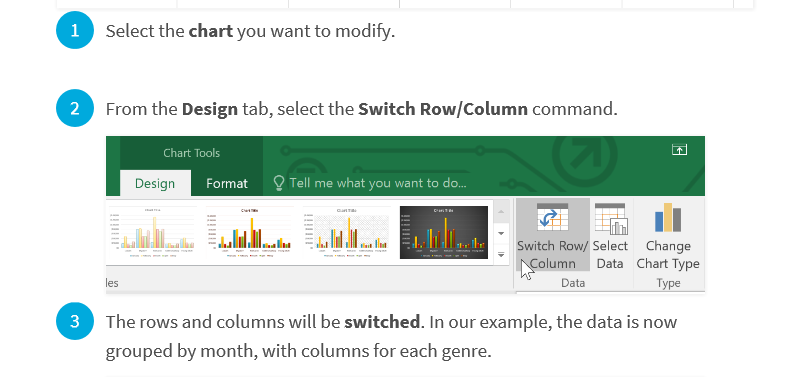Choose the third patterned chart style thumbnail
This screenshot has width=797, height=377.
pyautogui.click(x=346, y=232)
